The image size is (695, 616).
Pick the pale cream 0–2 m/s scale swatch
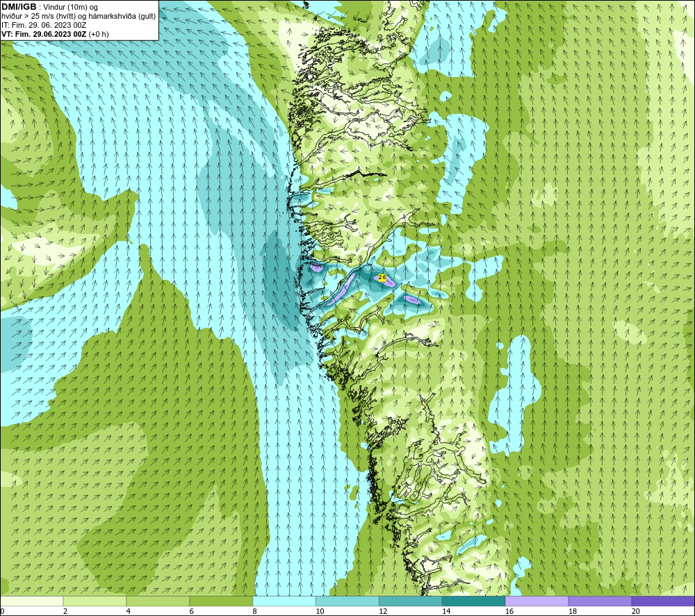tap(31, 601)
